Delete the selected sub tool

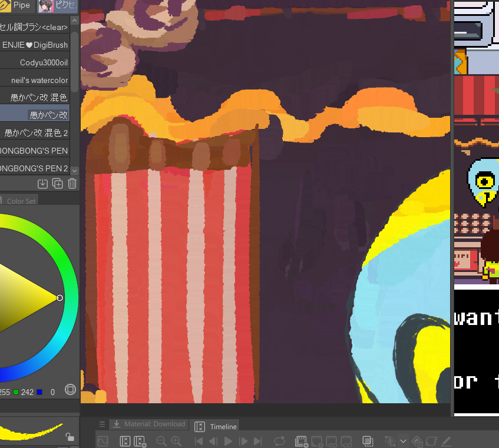72,184
